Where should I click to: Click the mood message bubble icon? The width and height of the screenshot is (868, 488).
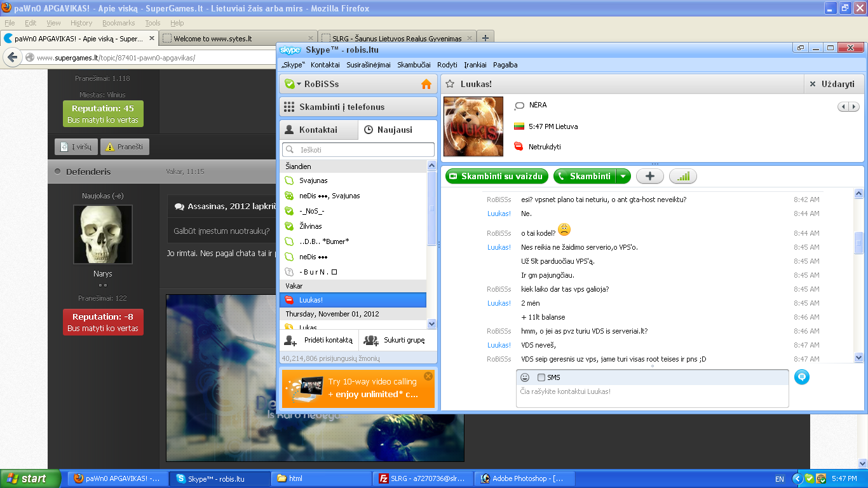click(x=519, y=105)
